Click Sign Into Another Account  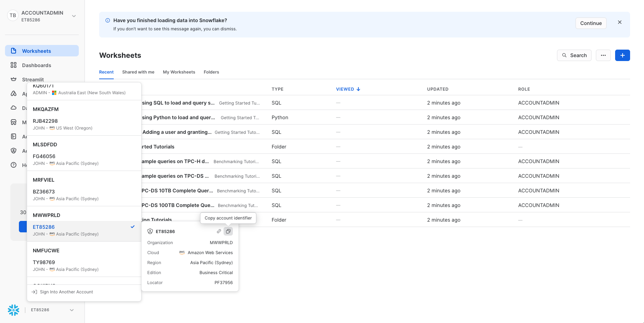tap(66, 292)
